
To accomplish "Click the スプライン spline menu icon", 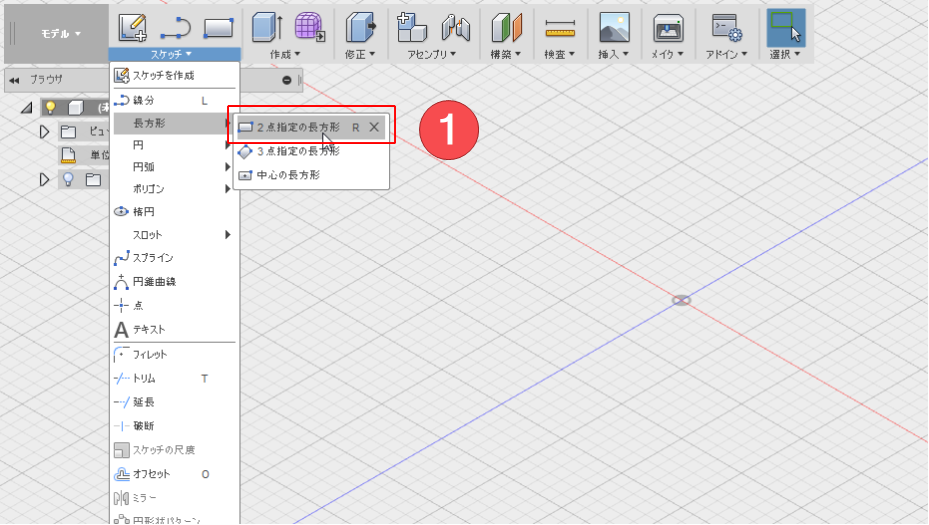I will click(x=121, y=258).
